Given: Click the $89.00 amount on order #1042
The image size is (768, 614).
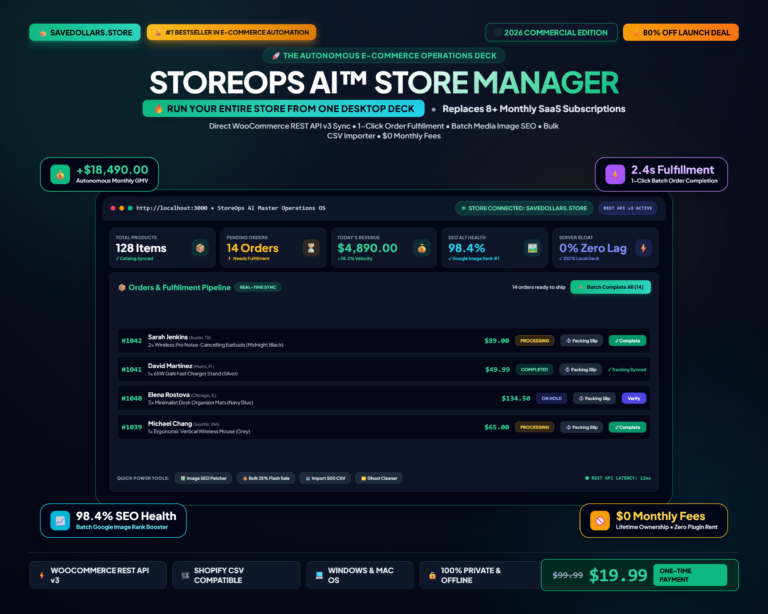Looking at the screenshot, I should coord(497,341).
